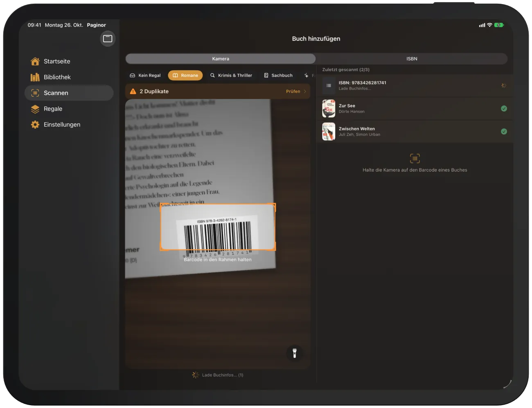The height and width of the screenshot is (408, 532).
Task: Click the Einstellungen gear icon
Action: pos(35,125)
